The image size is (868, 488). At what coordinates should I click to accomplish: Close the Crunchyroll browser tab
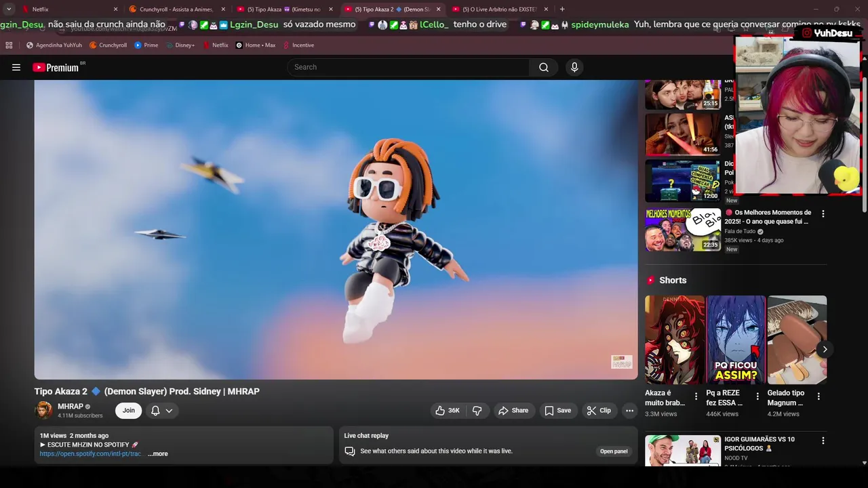pyautogui.click(x=223, y=9)
